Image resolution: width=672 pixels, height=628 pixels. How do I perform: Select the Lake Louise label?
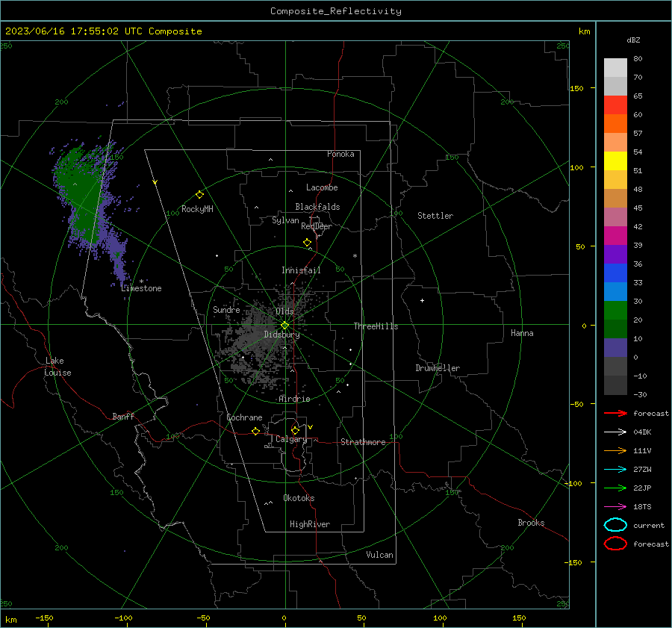coord(57,367)
